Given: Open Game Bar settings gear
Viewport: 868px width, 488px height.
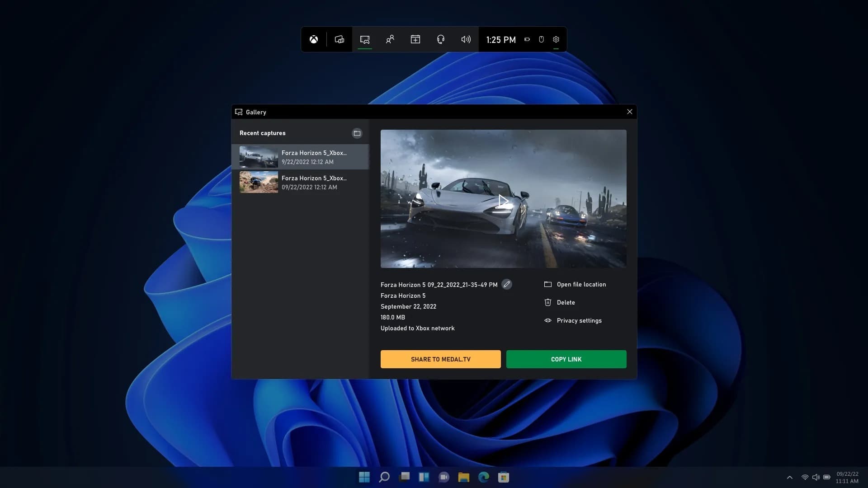Looking at the screenshot, I should (556, 39).
